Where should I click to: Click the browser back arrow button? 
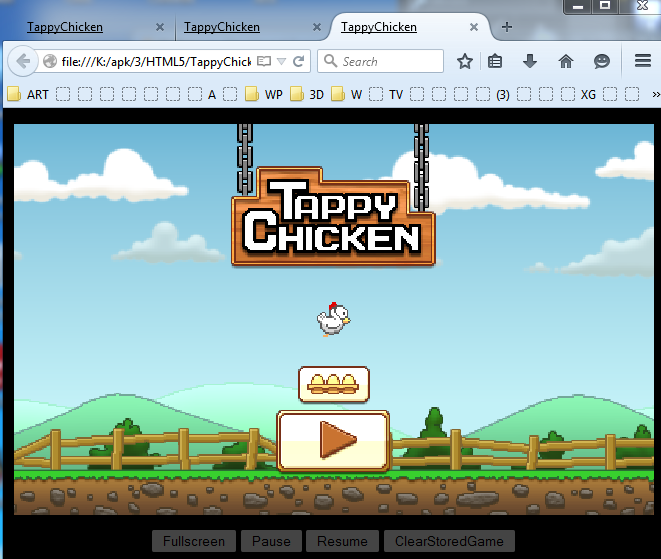[x=23, y=62]
